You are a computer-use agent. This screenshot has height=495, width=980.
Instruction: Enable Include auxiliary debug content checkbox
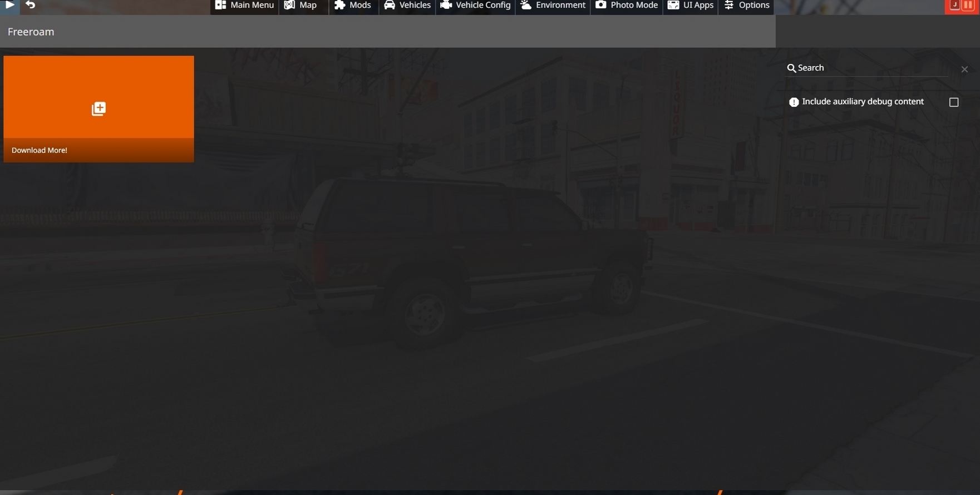[954, 102]
